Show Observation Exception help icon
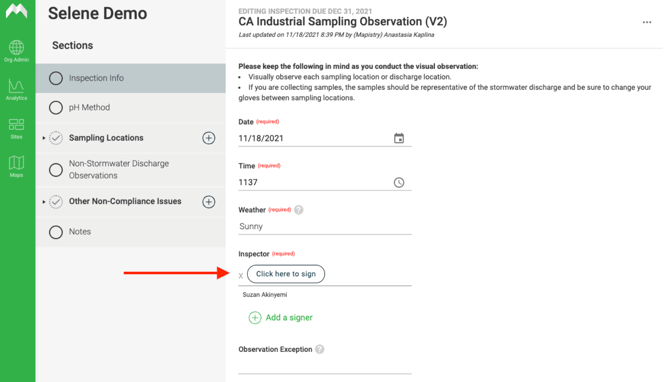670x382 pixels. coord(320,349)
